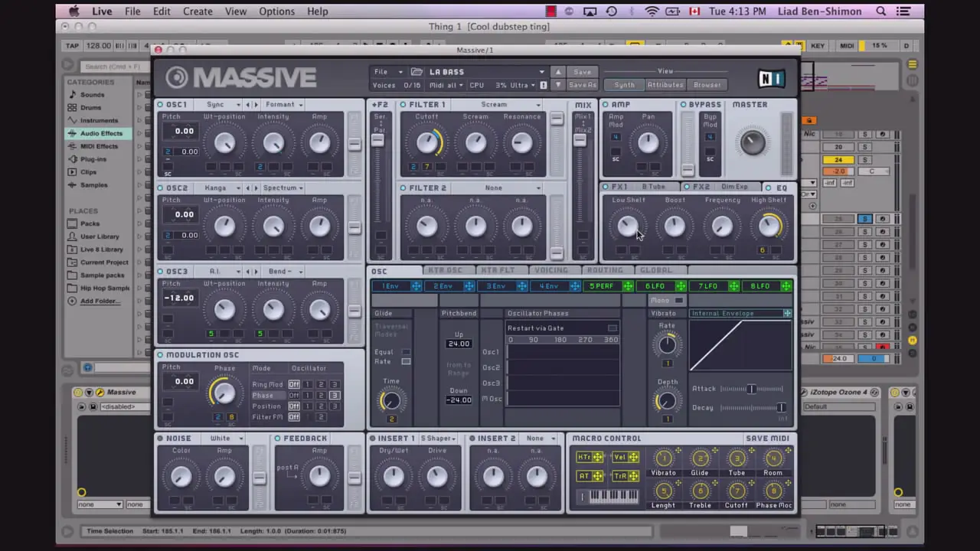The width and height of the screenshot is (980, 551).
Task: Toggle the Noise section power button
Action: pyautogui.click(x=161, y=439)
